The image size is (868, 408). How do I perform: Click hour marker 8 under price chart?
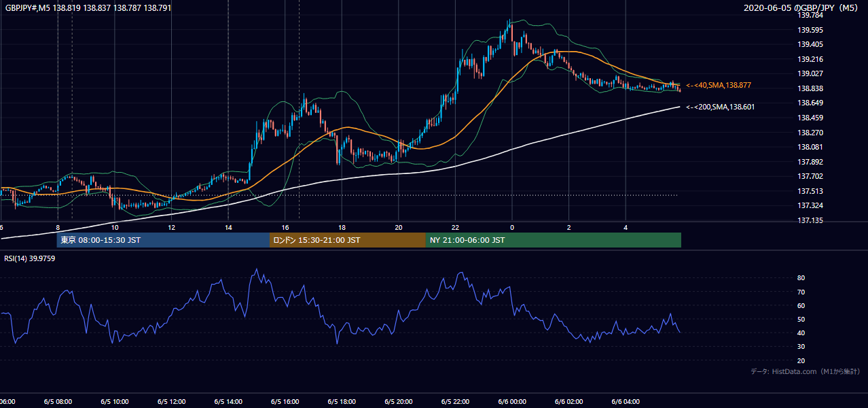tap(58, 228)
